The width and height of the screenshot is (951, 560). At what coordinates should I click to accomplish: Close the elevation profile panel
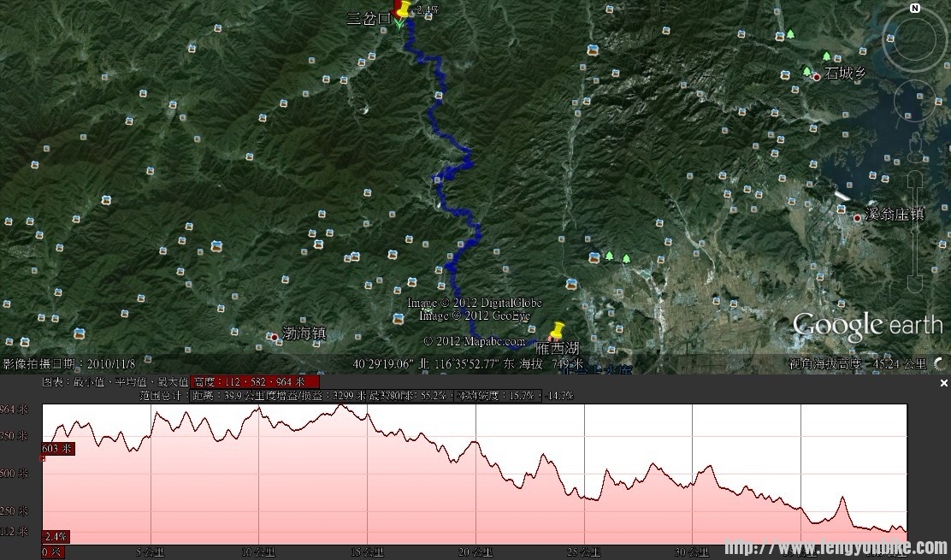tap(944, 384)
